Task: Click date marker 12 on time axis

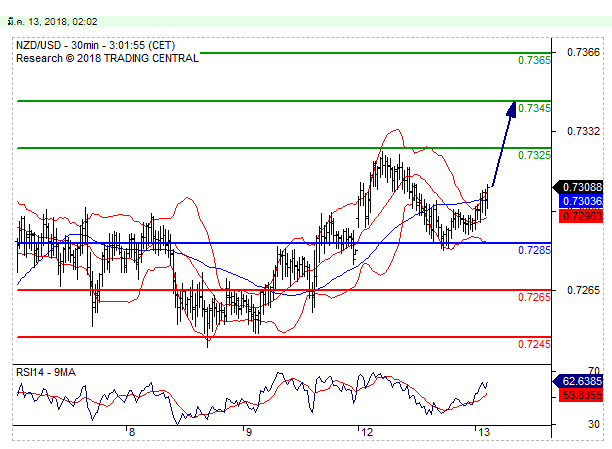Action: 367,432
